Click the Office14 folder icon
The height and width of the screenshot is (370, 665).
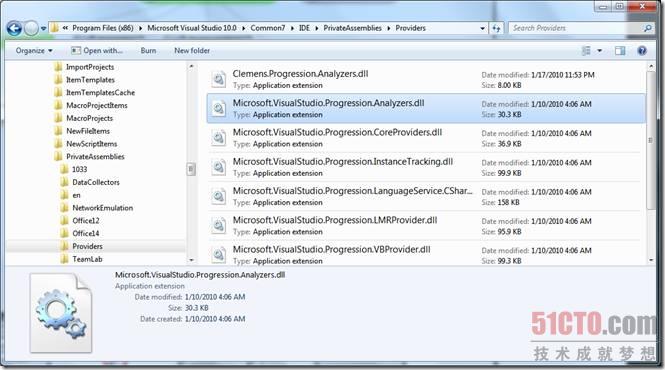(x=64, y=233)
